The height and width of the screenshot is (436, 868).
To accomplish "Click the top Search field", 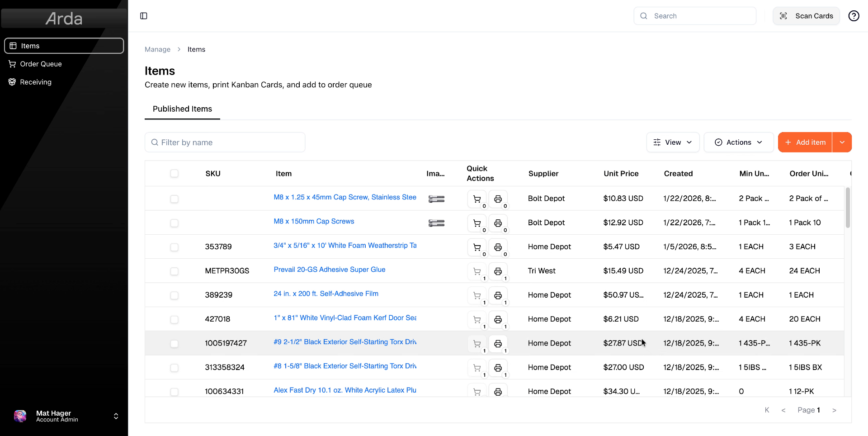I will [x=695, y=16].
